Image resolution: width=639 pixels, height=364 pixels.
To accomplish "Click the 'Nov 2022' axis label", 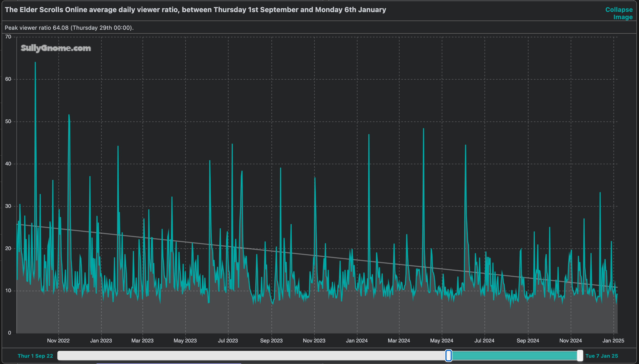I will (58, 341).
